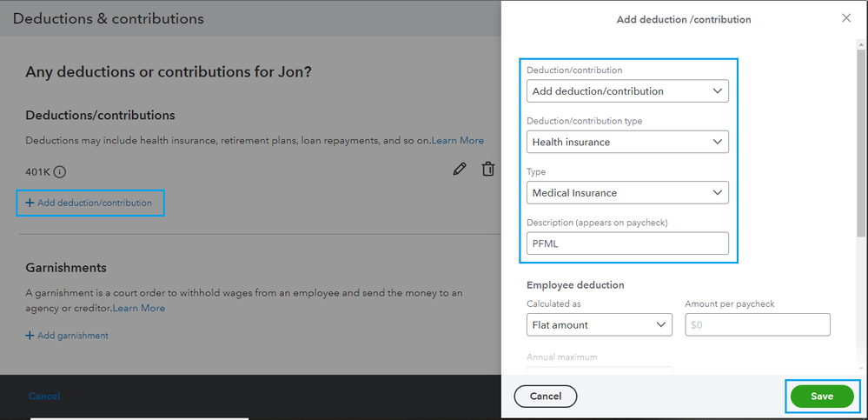Expand the Medical Insurance Type dropdown
The image size is (868, 420).
(627, 192)
